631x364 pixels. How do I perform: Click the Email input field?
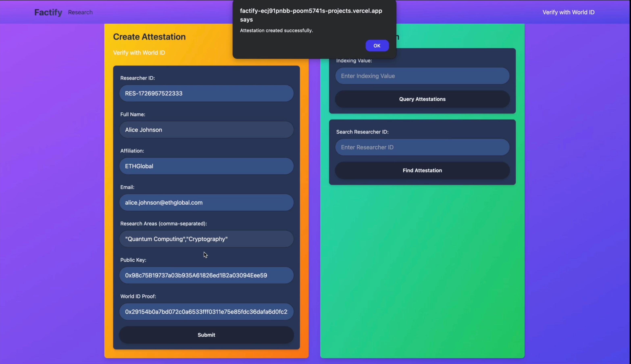206,202
